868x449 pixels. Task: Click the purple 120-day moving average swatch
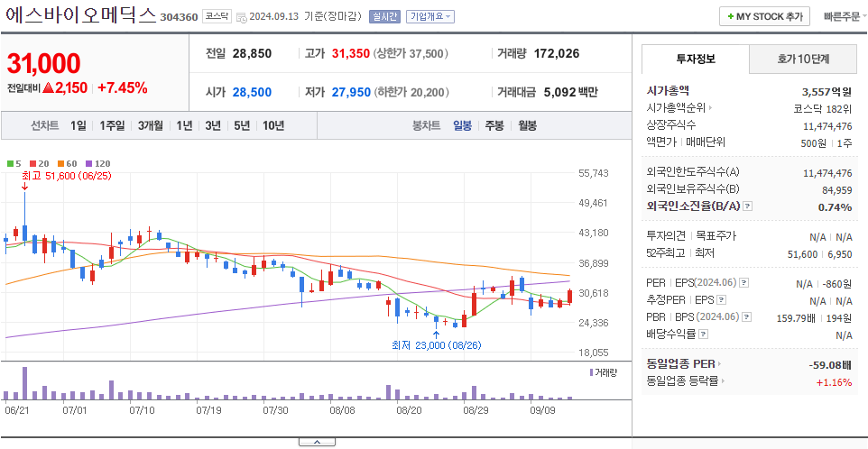pos(89,164)
